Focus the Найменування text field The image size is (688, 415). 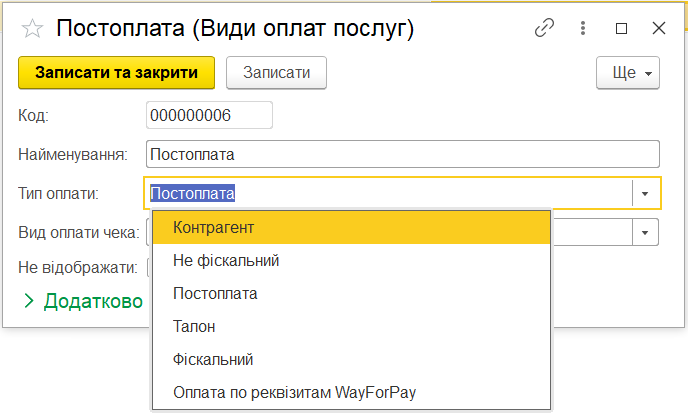(402, 155)
